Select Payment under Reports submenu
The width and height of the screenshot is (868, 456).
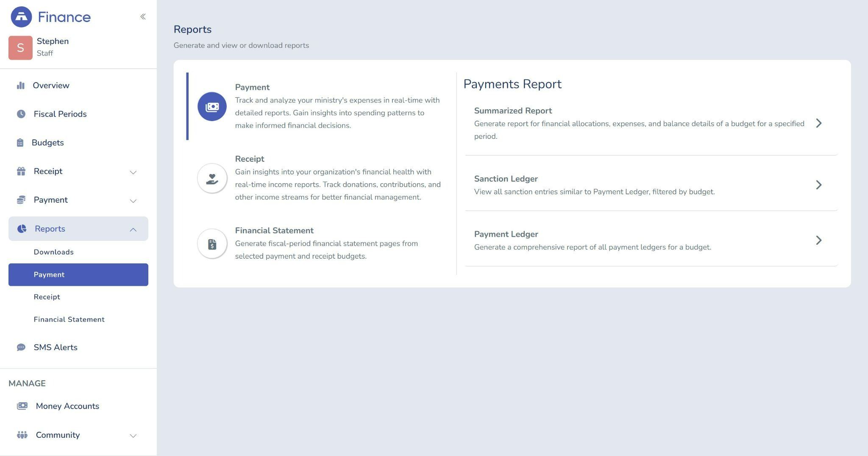pyautogui.click(x=78, y=274)
